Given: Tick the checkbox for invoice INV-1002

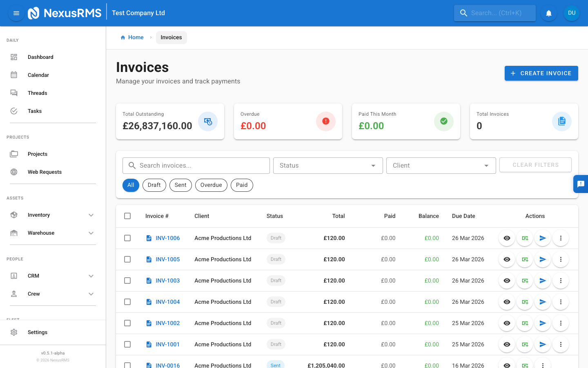Looking at the screenshot, I should click(127, 323).
